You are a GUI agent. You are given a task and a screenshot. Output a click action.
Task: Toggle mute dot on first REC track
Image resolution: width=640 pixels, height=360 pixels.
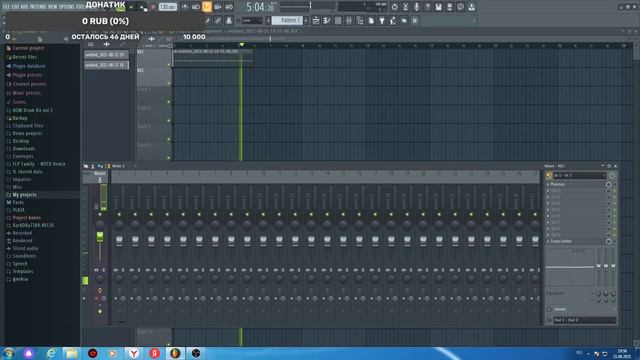[x=169, y=64]
